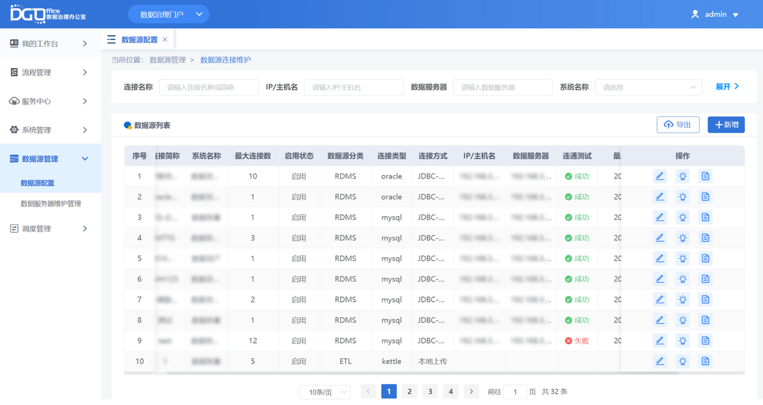This screenshot has width=763, height=405.
Task: Expand search filters with 展开
Action: click(727, 87)
